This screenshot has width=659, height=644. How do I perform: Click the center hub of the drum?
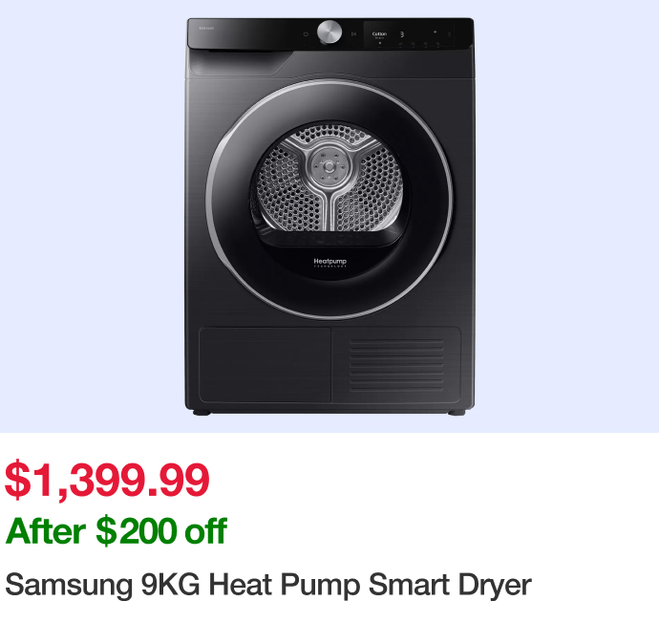tap(329, 166)
